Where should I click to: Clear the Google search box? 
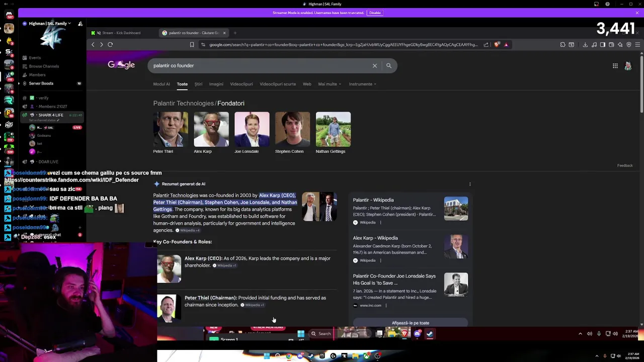375,65
